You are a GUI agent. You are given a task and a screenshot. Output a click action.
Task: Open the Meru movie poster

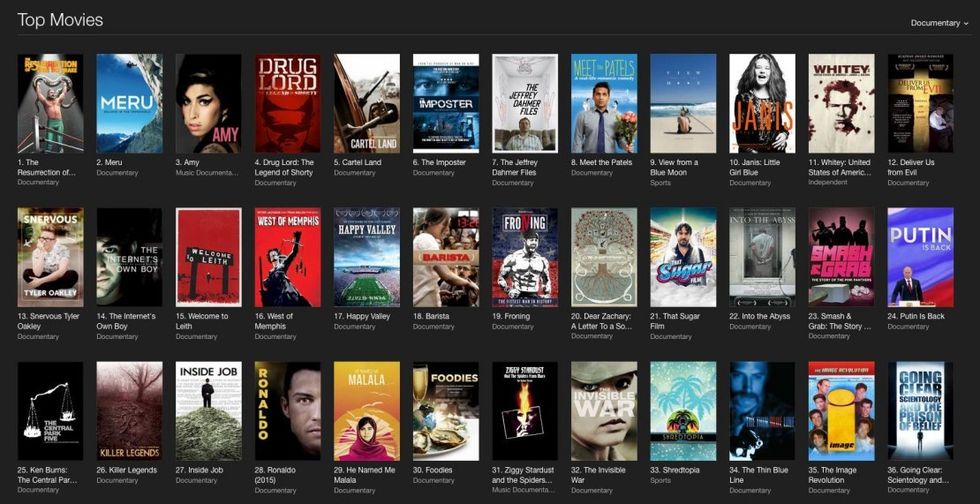click(129, 104)
